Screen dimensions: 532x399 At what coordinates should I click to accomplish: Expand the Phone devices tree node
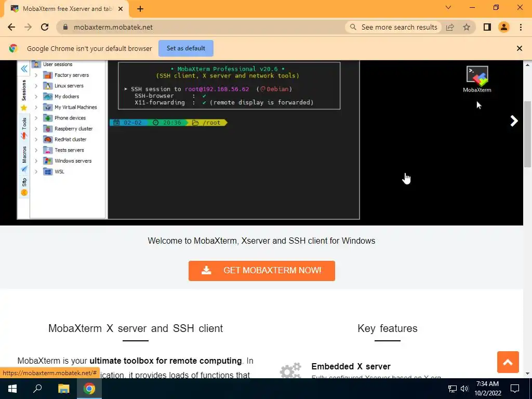[36, 118]
